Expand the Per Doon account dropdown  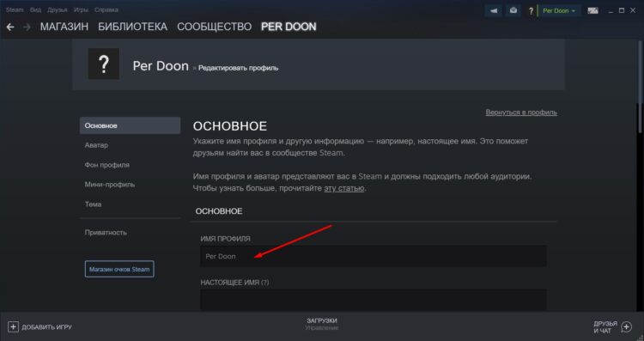click(x=559, y=10)
